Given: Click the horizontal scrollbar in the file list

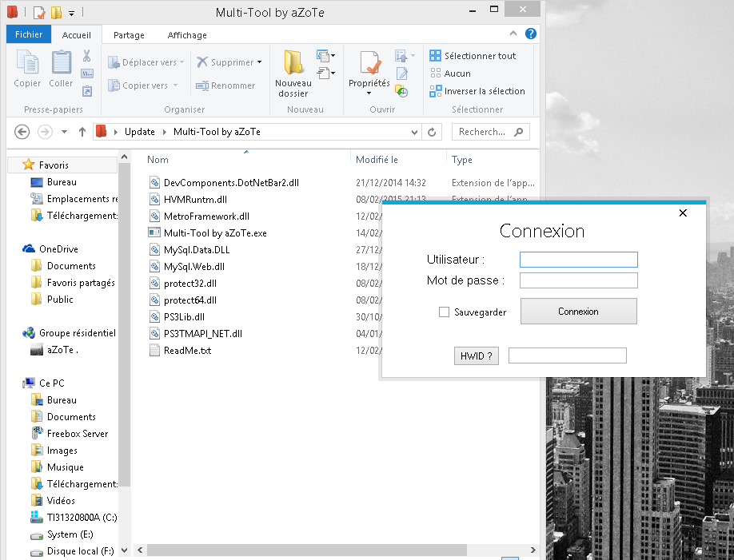Looking at the screenshot, I should (307, 550).
